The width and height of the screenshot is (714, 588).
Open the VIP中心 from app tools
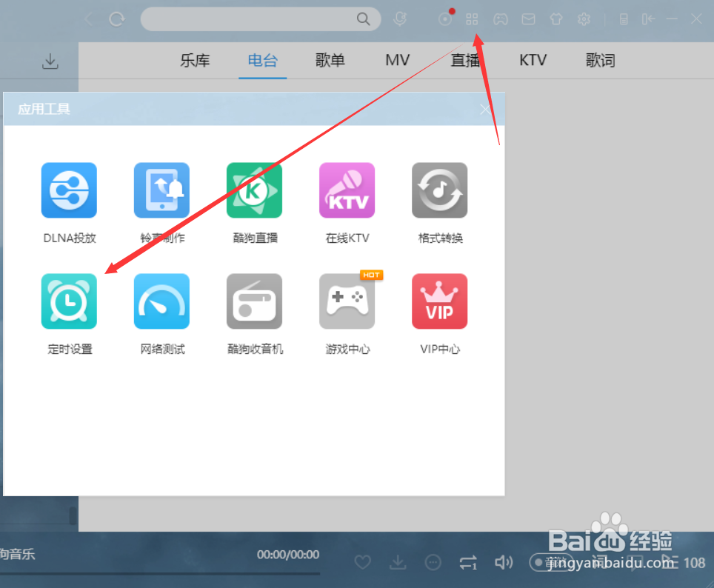coord(439,301)
